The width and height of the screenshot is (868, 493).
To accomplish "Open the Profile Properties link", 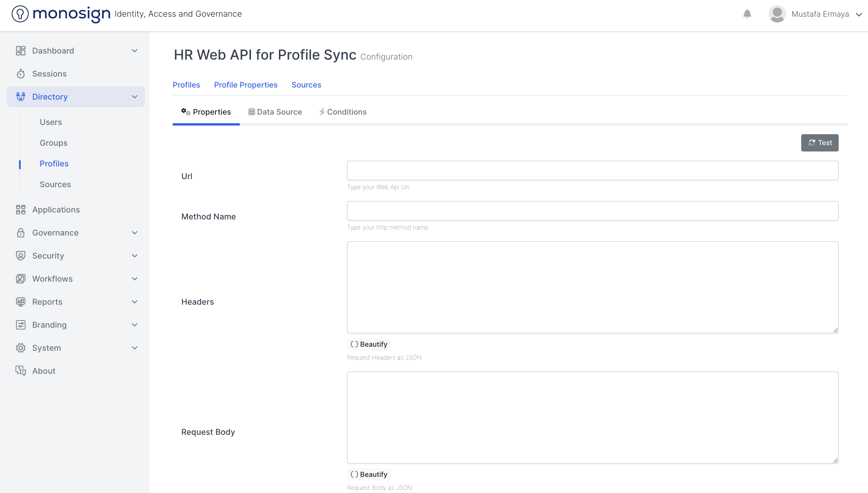I will tap(246, 85).
